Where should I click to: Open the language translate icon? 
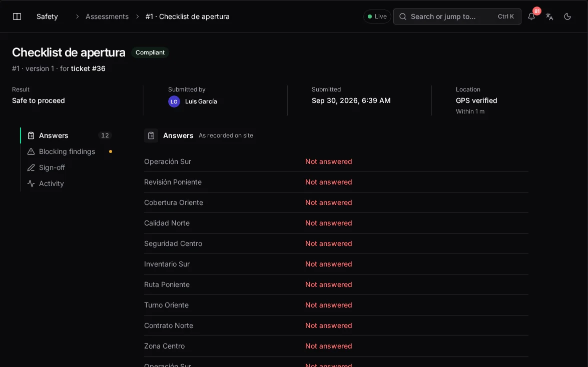(549, 16)
